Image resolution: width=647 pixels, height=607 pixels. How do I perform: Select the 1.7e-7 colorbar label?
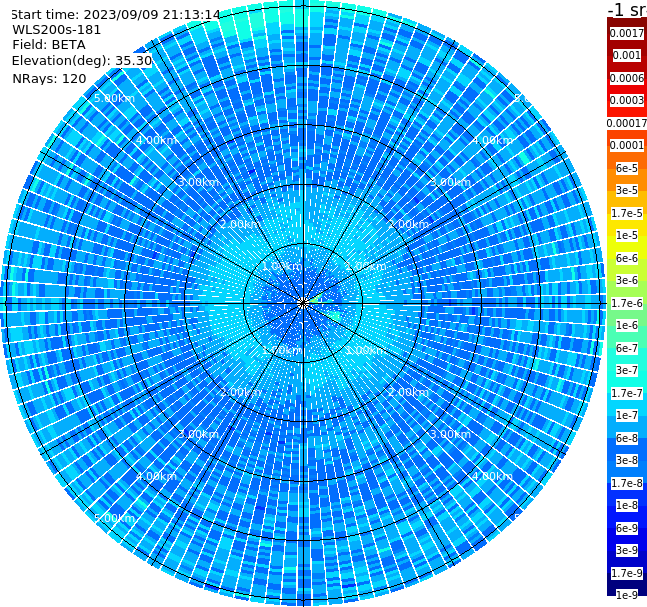(627, 393)
